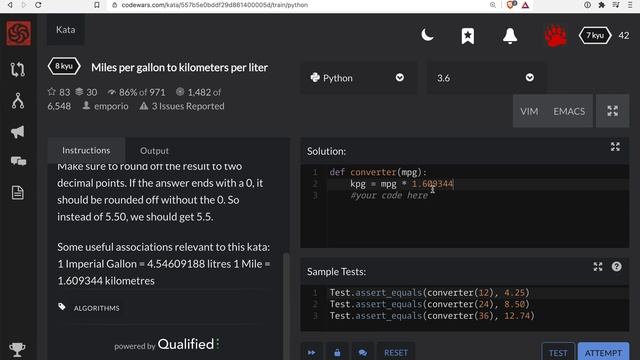Open Sample Tests help question mark
The height and width of the screenshot is (360, 640).
point(616,267)
